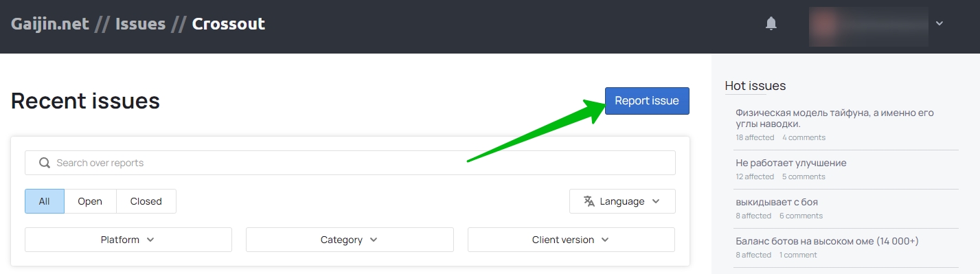
Task: Go to Gaijin.net home breadcrumb
Action: (x=50, y=24)
